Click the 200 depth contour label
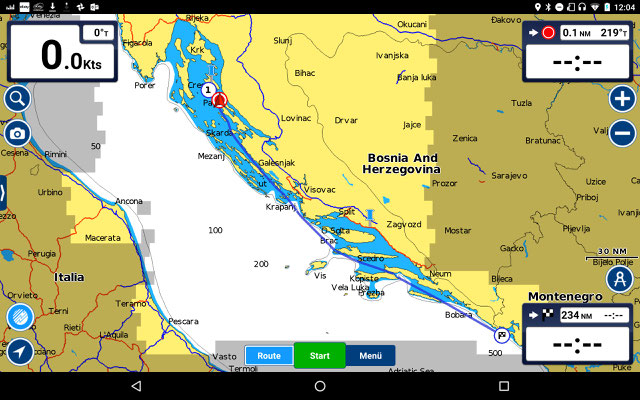640x400 pixels. tap(261, 264)
